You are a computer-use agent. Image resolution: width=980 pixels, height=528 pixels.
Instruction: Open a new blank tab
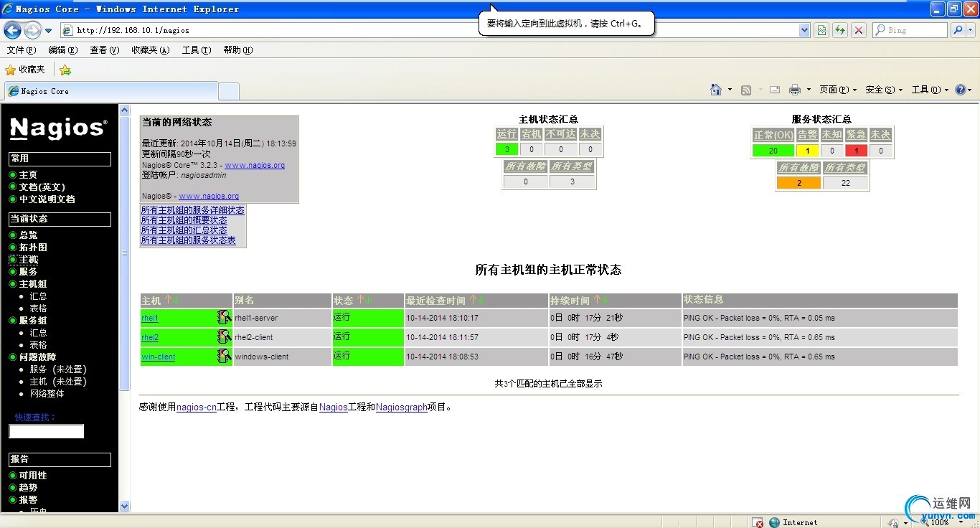[x=229, y=92]
